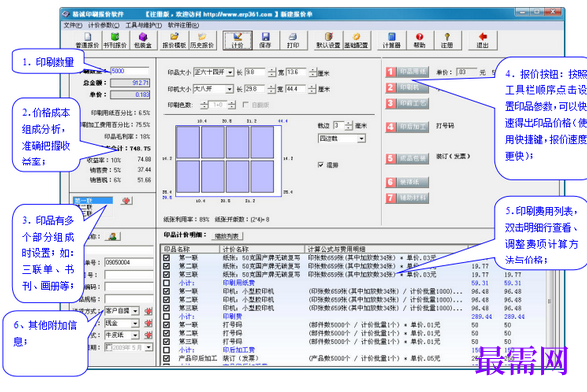Click the 印品名称 column header
The height and width of the screenshot is (392, 587).
pyautogui.click(x=190, y=249)
